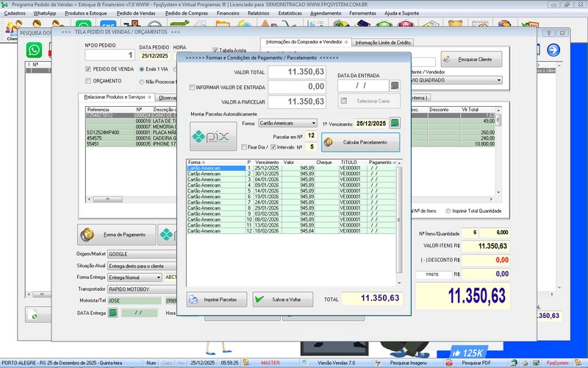The height and width of the screenshot is (368, 588).
Task: Click the PIX payment icon in payment dialog
Action: pyautogui.click(x=213, y=136)
